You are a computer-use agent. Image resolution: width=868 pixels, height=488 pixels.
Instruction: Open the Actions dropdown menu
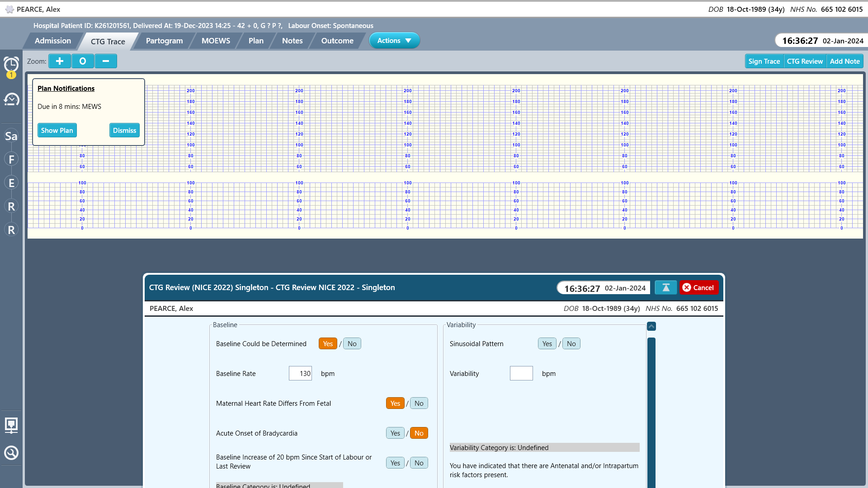pyautogui.click(x=394, y=41)
